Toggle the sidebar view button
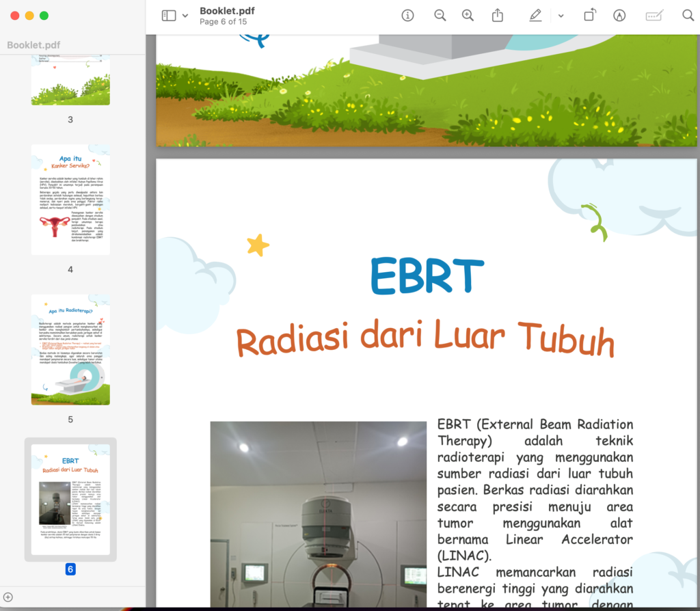 coord(169,16)
